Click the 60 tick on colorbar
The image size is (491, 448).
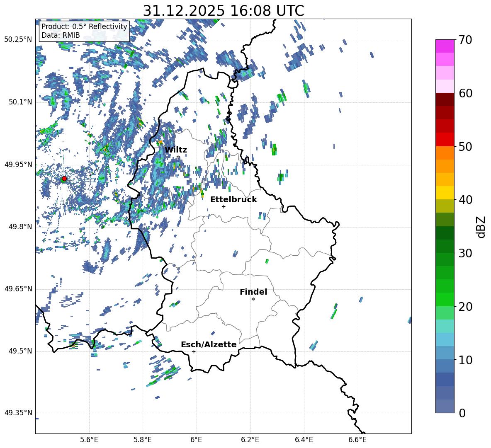465,93
